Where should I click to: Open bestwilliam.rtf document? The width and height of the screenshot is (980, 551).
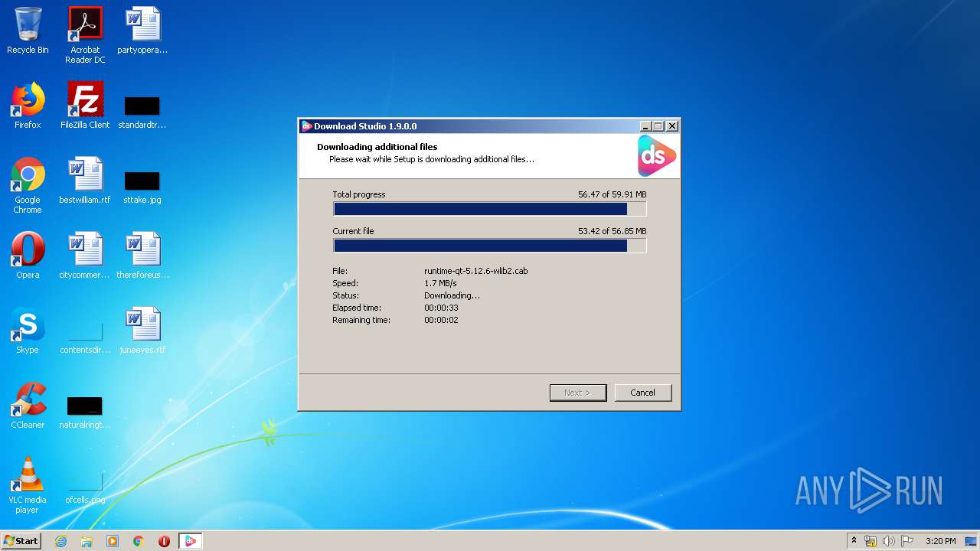tap(85, 181)
